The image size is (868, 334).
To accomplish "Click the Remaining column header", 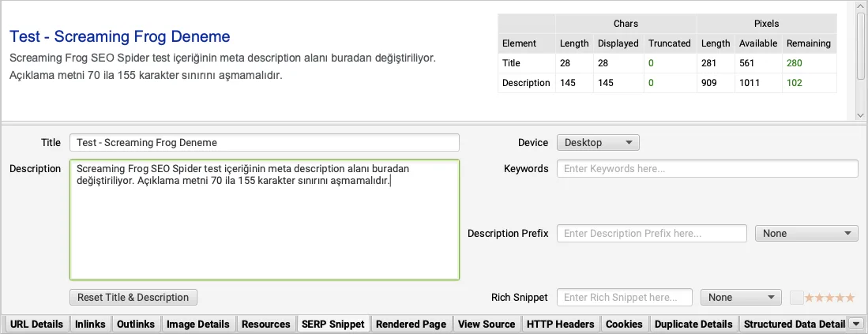I will (808, 43).
